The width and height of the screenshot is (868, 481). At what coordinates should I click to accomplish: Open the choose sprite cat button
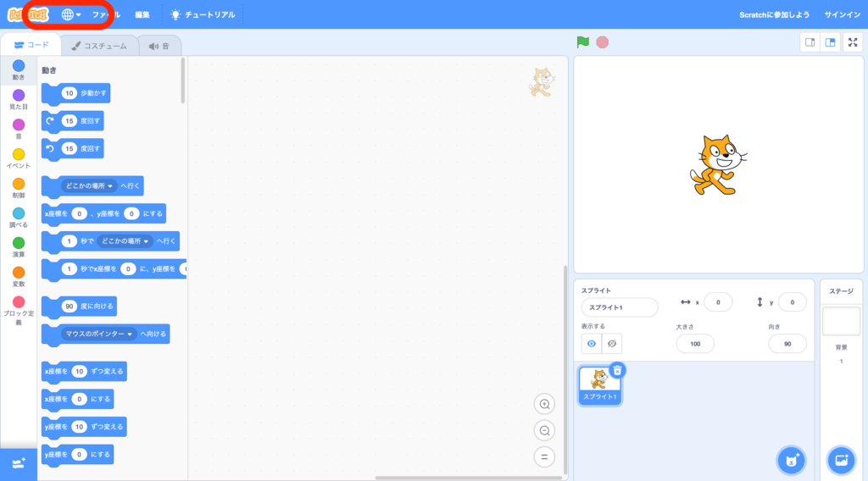coord(790,460)
